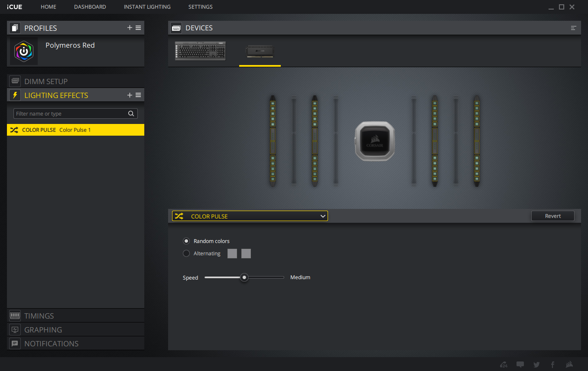Open the Color Pulse effect type dropdown
The height and width of the screenshot is (371, 588).
250,216
